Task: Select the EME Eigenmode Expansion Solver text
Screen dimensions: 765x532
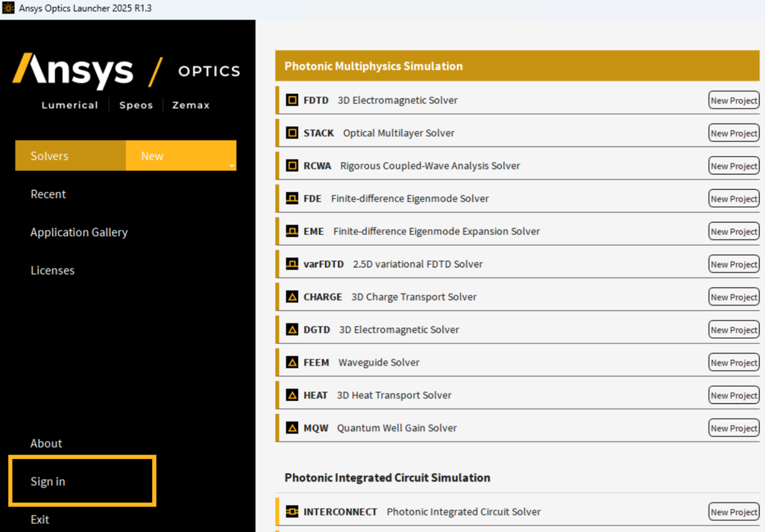Action: 422,231
